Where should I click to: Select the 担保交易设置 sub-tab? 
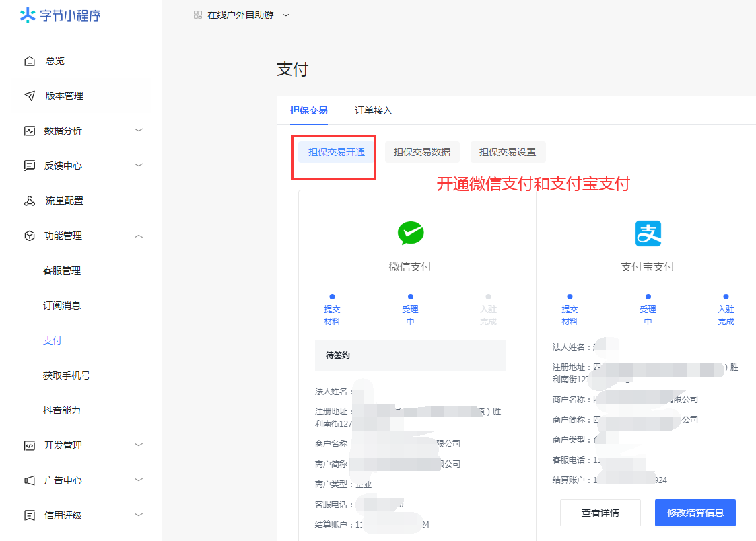coord(508,152)
